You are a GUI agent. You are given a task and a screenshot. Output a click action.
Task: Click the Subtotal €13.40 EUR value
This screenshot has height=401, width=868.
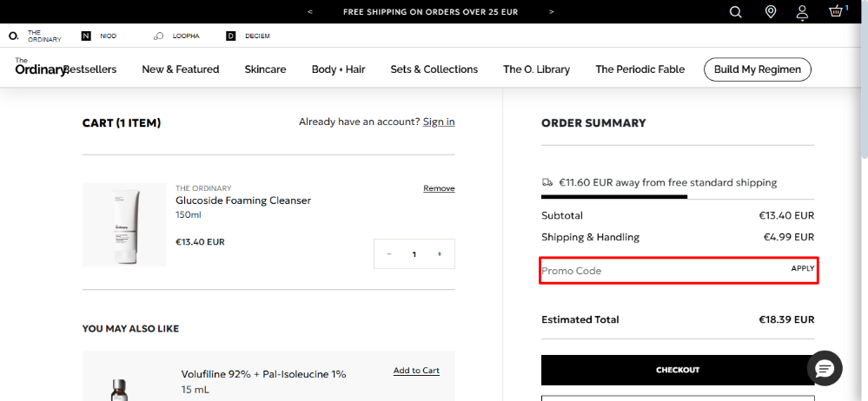tap(786, 215)
